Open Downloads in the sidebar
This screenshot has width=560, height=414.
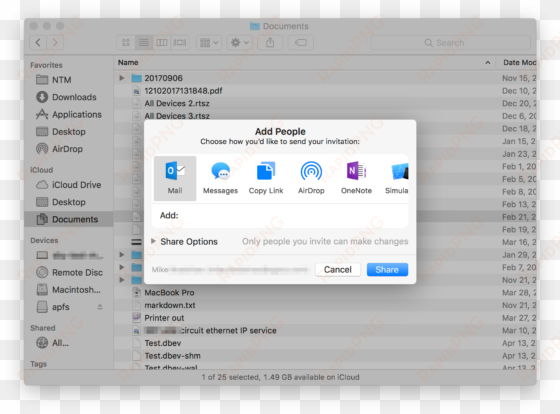[66, 97]
